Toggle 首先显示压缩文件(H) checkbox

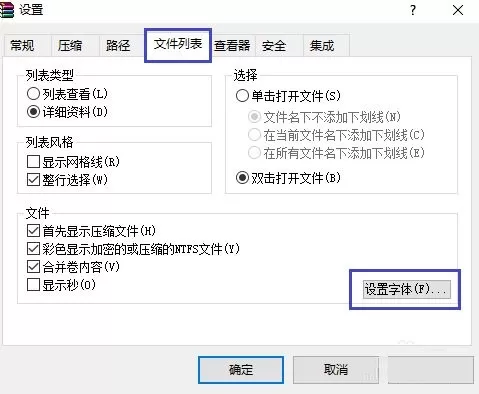[x=91, y=231]
